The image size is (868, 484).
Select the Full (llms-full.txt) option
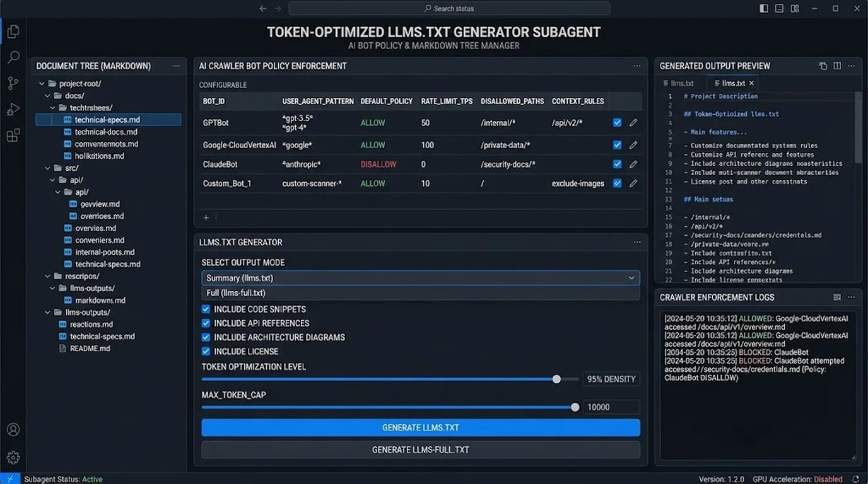(420, 293)
